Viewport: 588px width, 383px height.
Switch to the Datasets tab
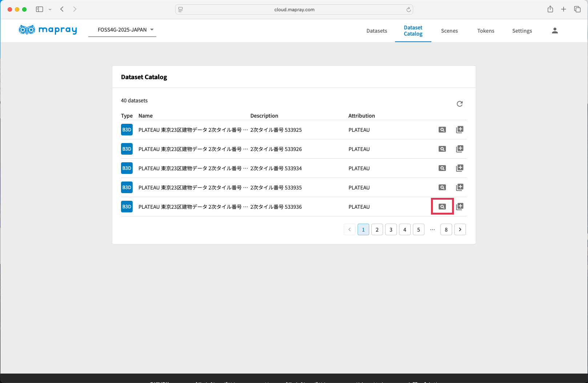[376, 31]
